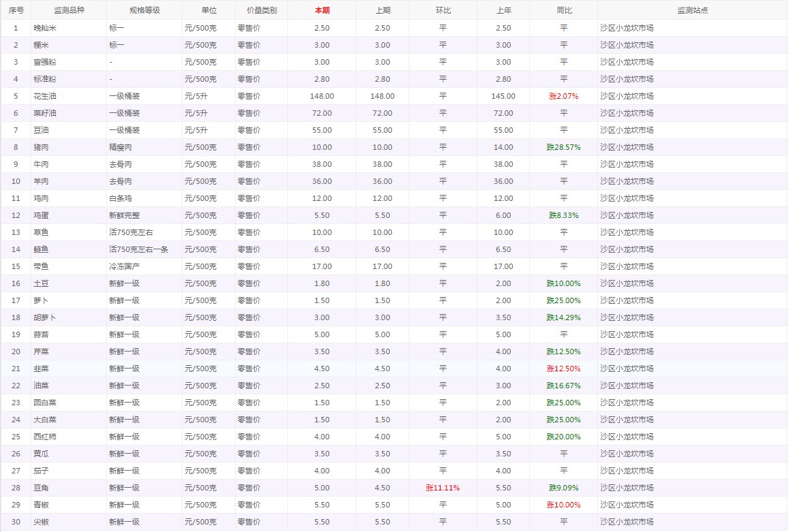Select the 涨2.07% year-over-year cell
The width and height of the screenshot is (788, 532).
563,96
